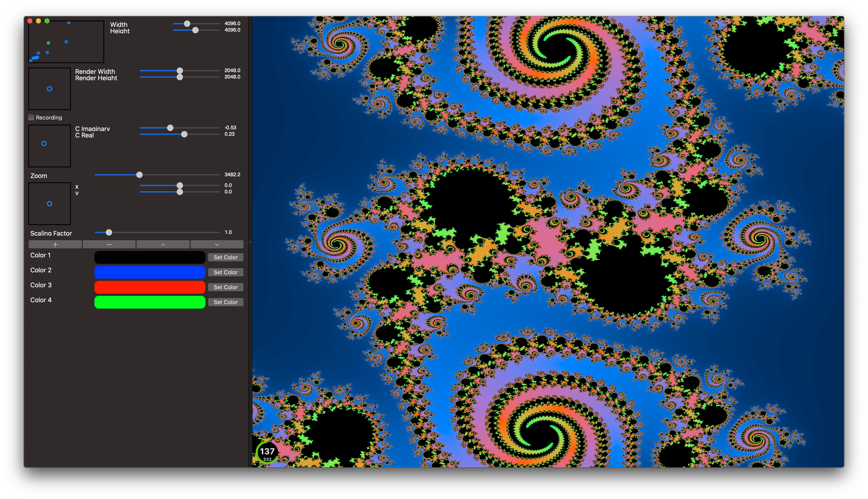Click the blue circle in x/y position pad
The height and width of the screenshot is (499, 868).
49,204
